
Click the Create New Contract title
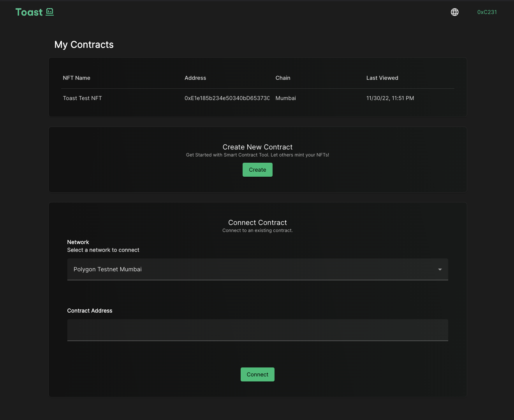coord(257,147)
